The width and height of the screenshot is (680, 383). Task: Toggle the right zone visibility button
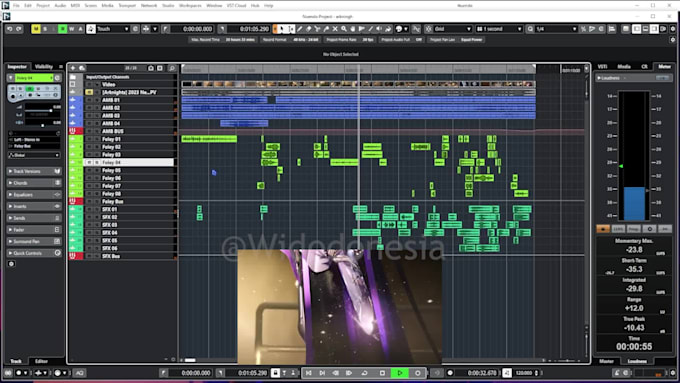(x=654, y=29)
